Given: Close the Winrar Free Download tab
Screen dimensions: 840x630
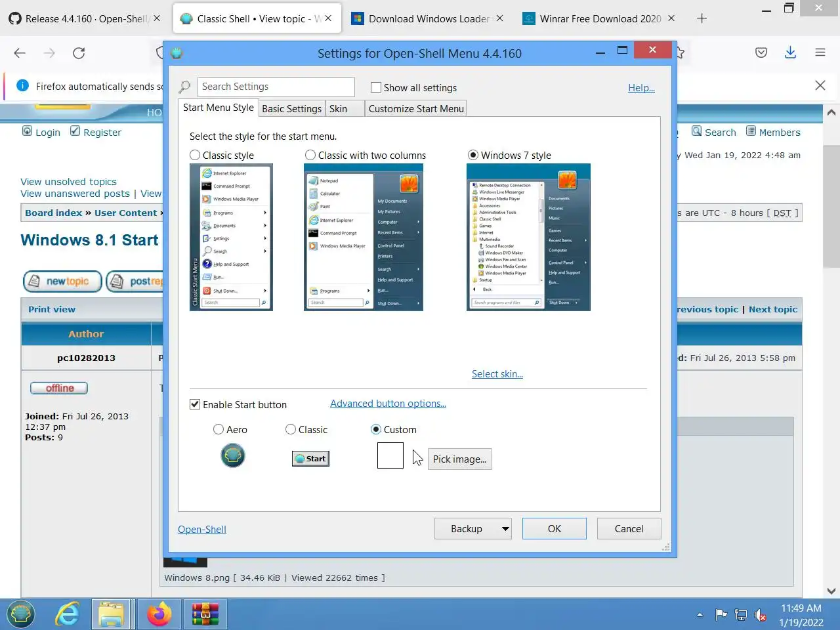Looking at the screenshot, I should point(671,18).
